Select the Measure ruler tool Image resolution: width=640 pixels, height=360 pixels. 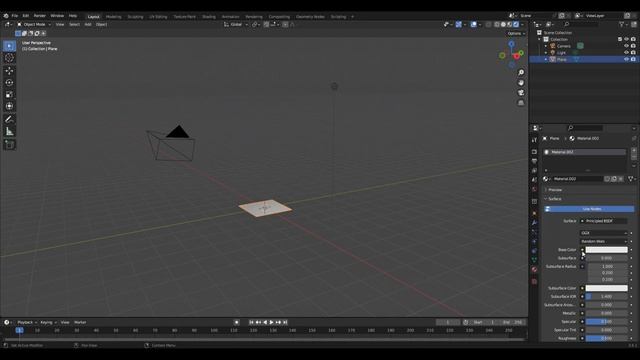click(x=9, y=131)
